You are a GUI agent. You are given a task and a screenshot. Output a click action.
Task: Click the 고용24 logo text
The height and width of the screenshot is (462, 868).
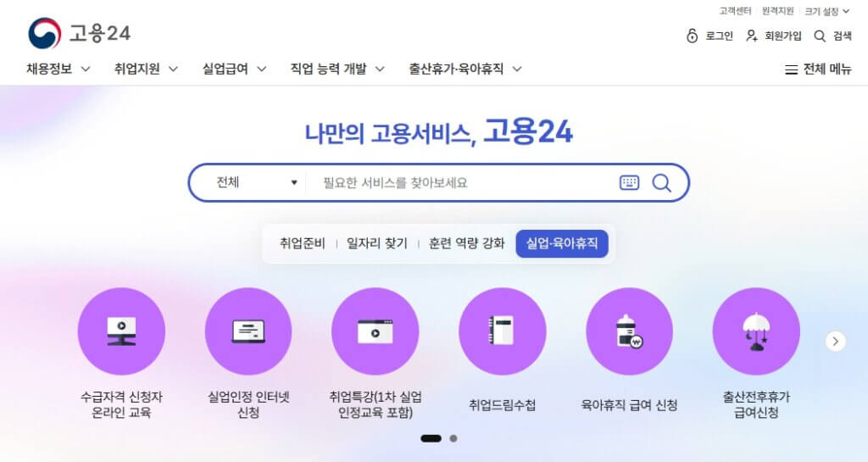100,33
